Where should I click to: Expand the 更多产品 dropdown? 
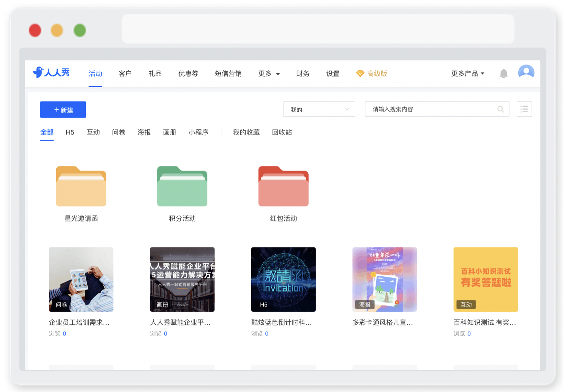point(468,73)
